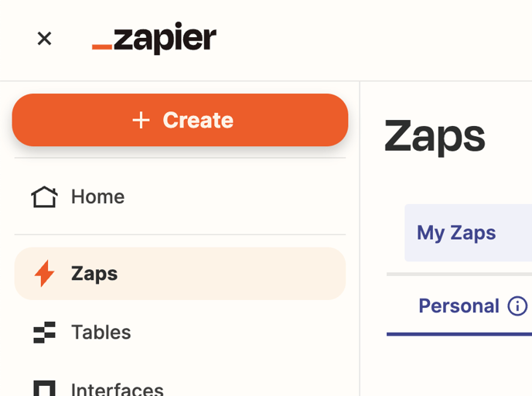Click the plus icon inside Create button
Viewport: 532px width, 396px height.
pyautogui.click(x=141, y=120)
